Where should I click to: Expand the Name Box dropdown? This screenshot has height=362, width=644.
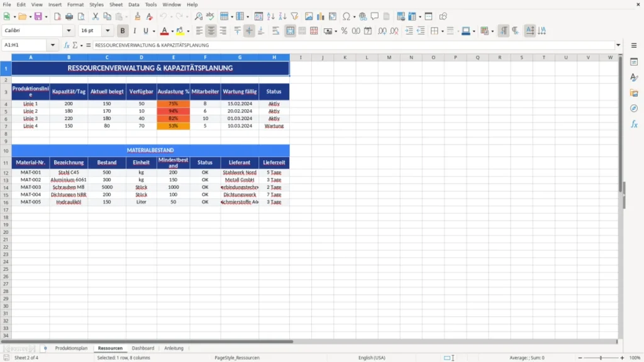pos(53,45)
